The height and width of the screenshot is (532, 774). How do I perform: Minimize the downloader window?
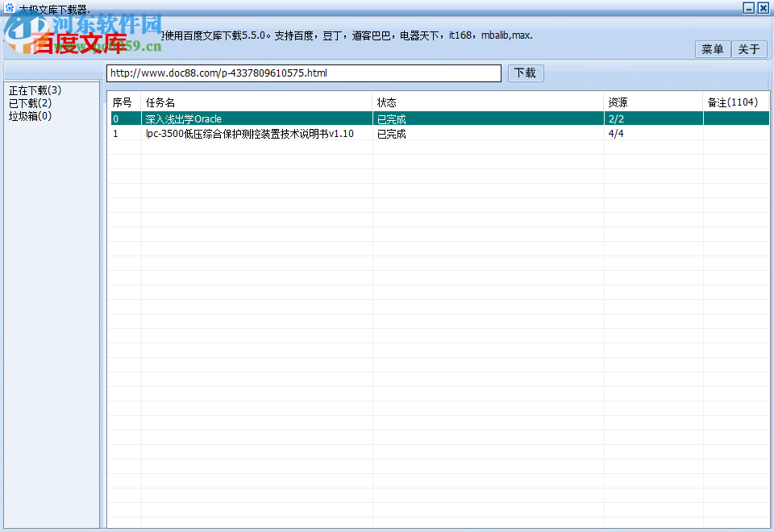[749, 8]
